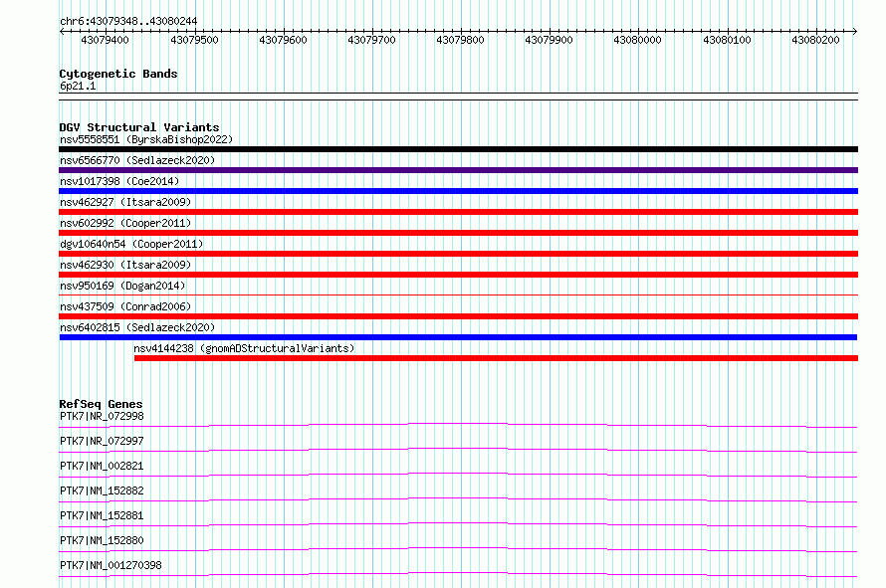
Task: Click the 43079700 ruler coordinate
Action: pyautogui.click(x=371, y=40)
